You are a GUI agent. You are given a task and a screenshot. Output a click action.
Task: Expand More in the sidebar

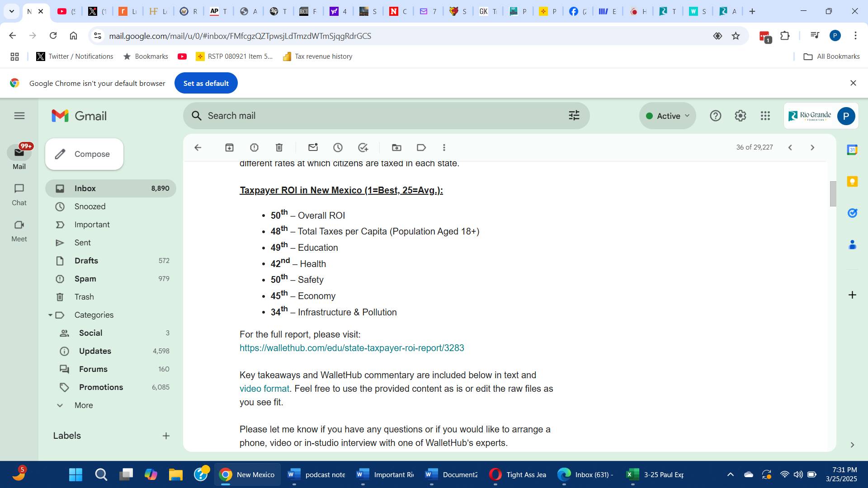(x=84, y=405)
